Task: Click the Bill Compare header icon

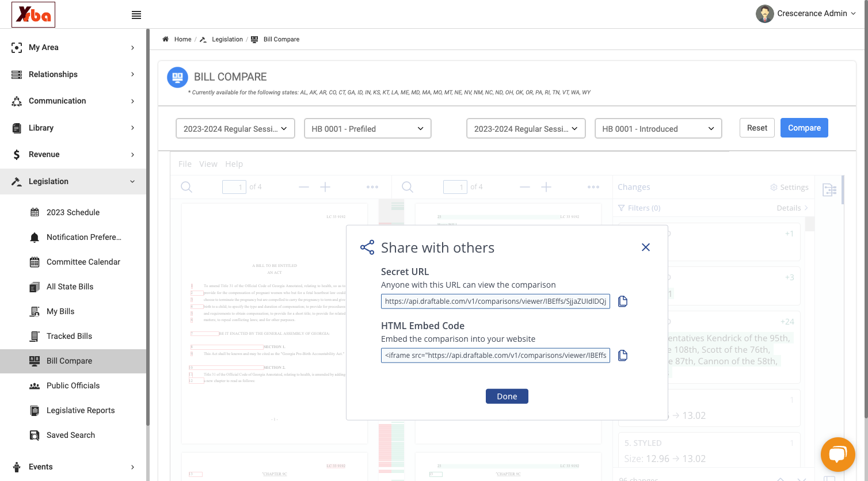Action: (177, 77)
